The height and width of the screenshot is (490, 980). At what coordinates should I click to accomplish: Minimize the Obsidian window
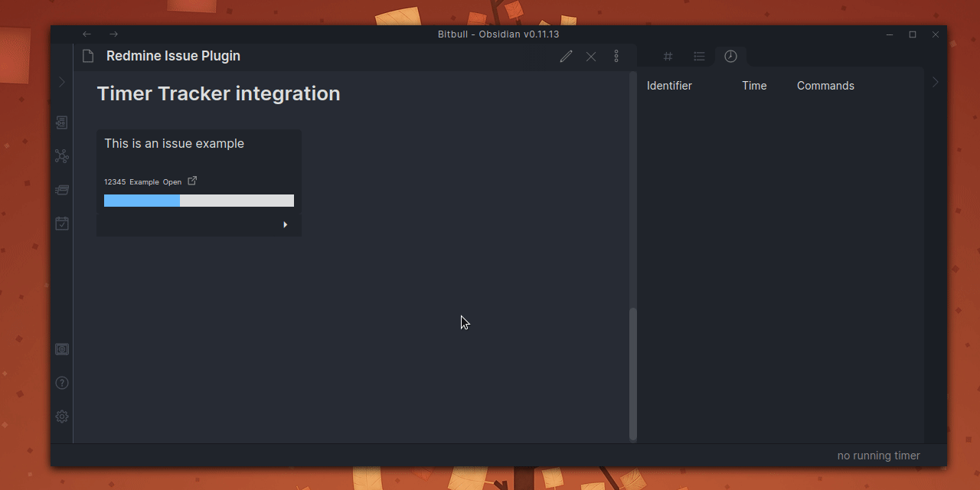click(890, 34)
